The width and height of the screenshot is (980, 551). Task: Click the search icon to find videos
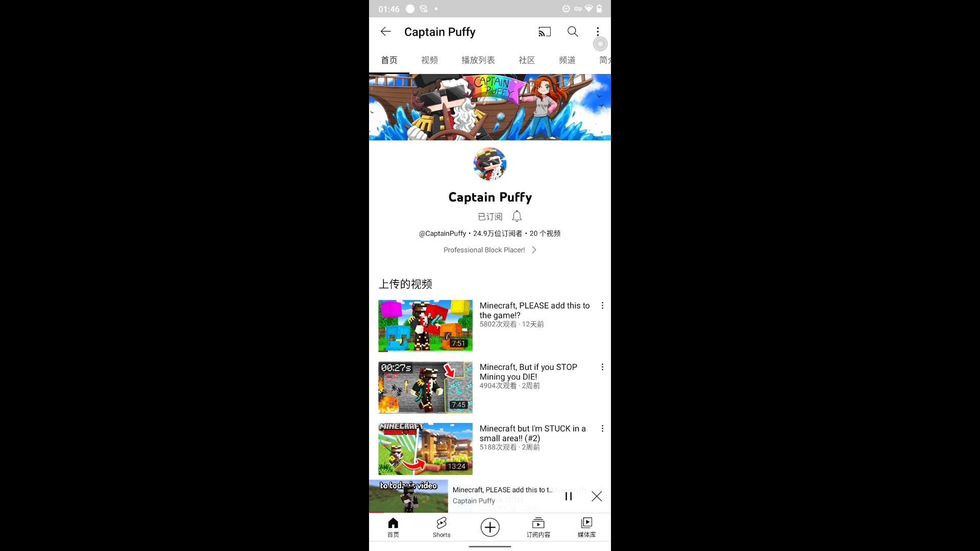coord(573,32)
